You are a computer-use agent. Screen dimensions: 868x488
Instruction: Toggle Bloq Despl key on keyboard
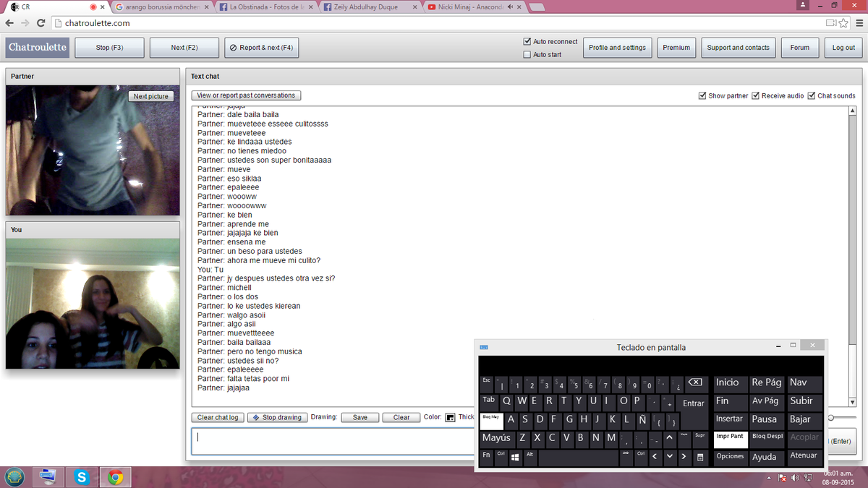[x=767, y=438]
